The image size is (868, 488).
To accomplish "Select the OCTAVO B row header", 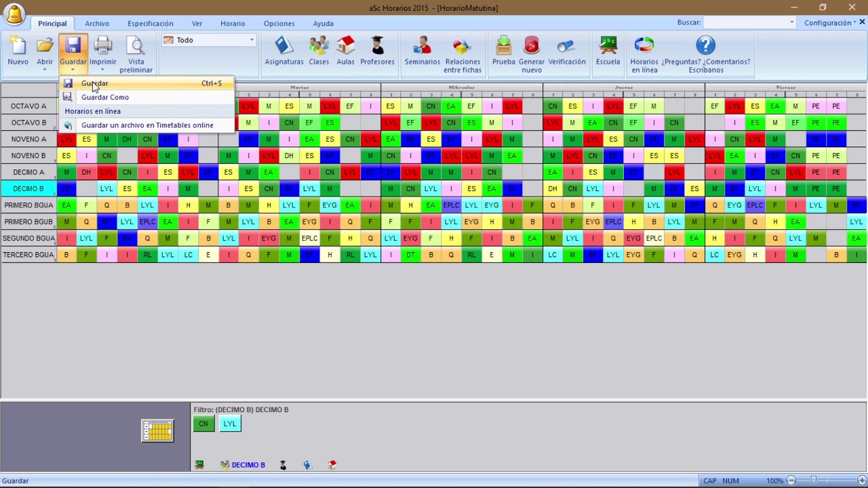I will point(28,123).
